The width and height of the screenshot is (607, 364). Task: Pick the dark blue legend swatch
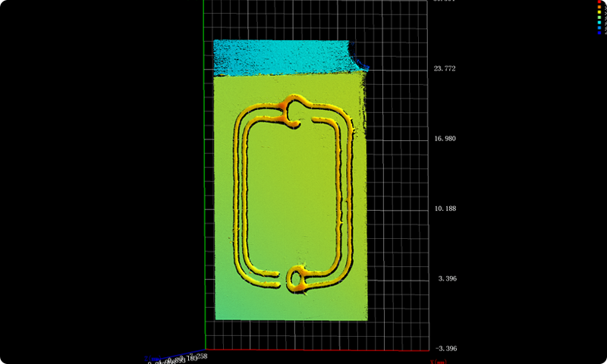(x=599, y=33)
